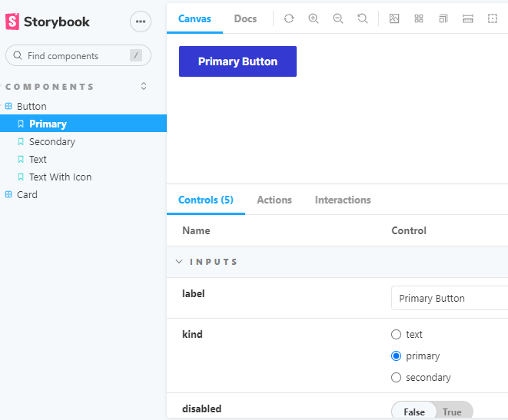Click the Primary Button in the canvas
The image size is (508, 420).
click(x=237, y=61)
